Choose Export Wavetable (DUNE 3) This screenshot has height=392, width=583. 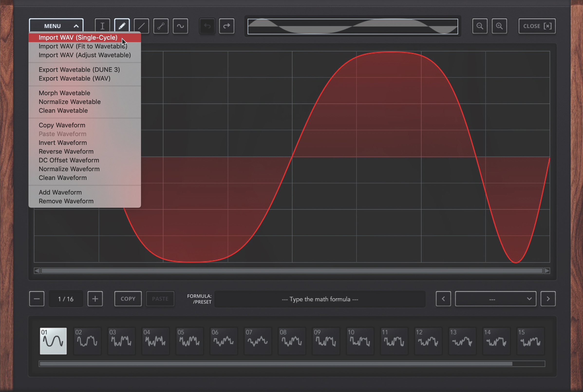(85, 69)
